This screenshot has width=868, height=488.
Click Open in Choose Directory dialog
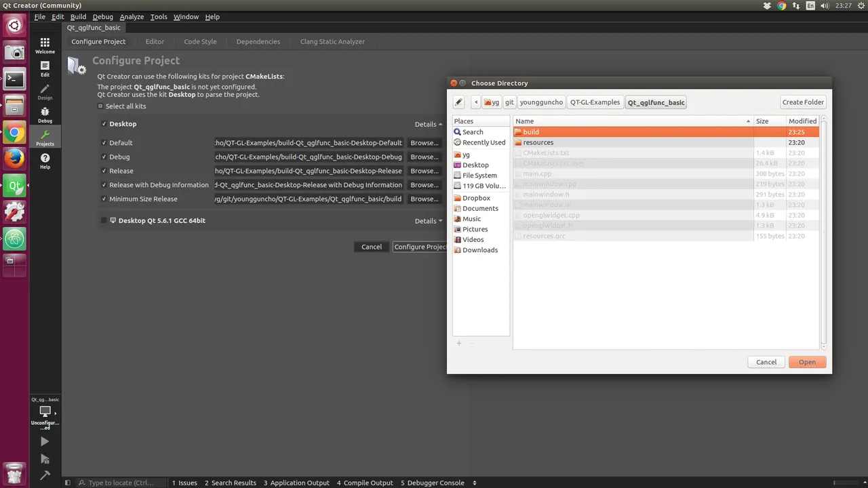pyautogui.click(x=807, y=362)
